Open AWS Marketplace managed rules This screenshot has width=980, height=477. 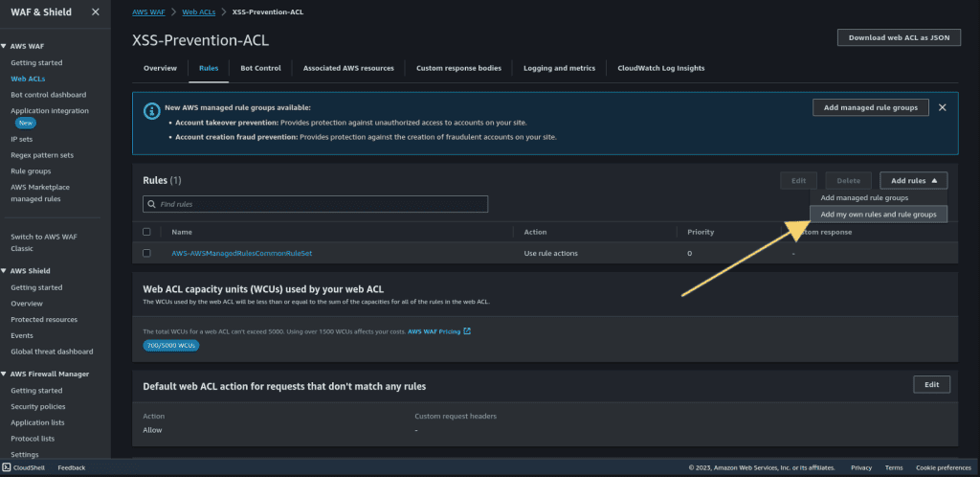coord(40,193)
